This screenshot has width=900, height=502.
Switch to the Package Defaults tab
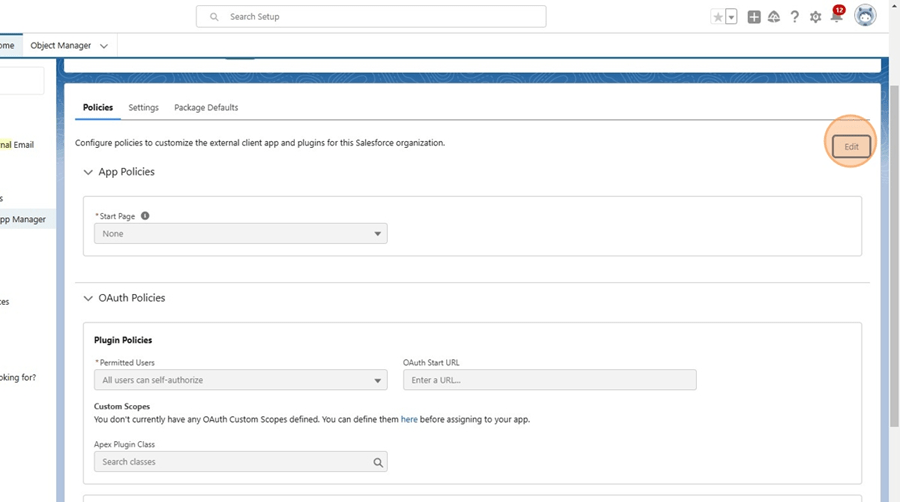(206, 108)
